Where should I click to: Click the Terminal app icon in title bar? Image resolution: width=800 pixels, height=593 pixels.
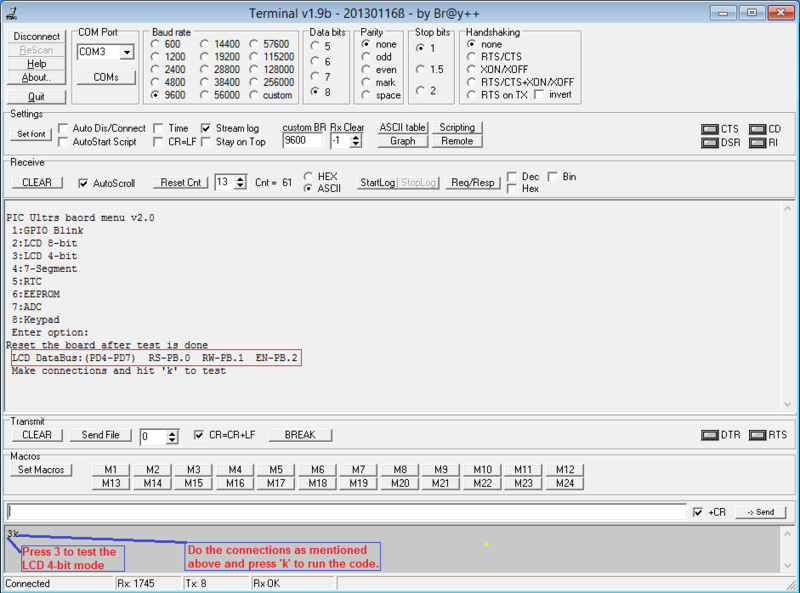pyautogui.click(x=12, y=13)
